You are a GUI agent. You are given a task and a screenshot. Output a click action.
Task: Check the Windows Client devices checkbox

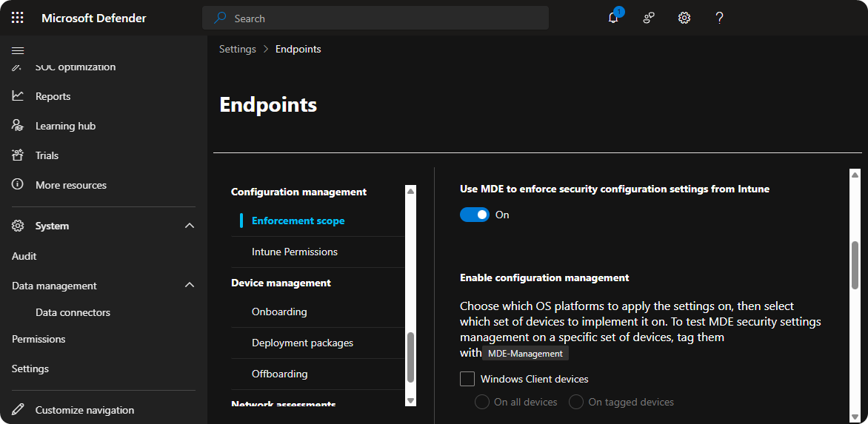(x=467, y=379)
